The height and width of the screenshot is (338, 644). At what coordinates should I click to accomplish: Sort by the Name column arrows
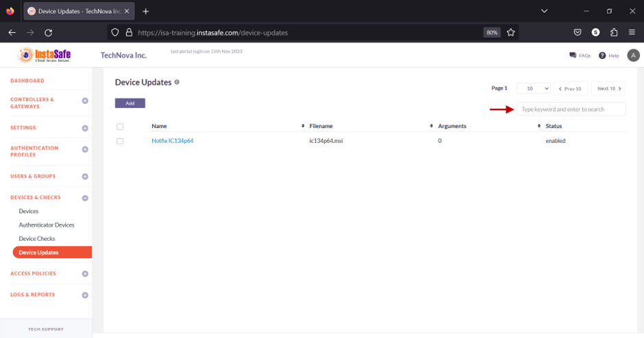click(x=303, y=126)
